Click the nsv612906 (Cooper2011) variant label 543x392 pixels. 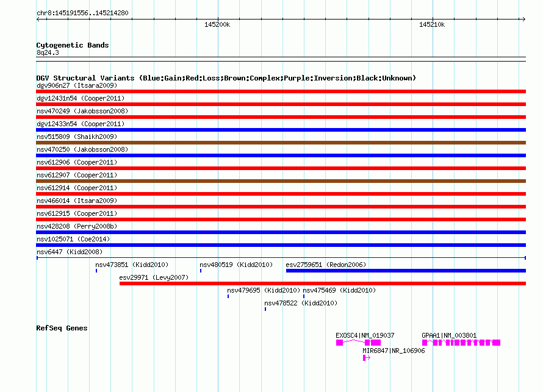pyautogui.click(x=77, y=162)
